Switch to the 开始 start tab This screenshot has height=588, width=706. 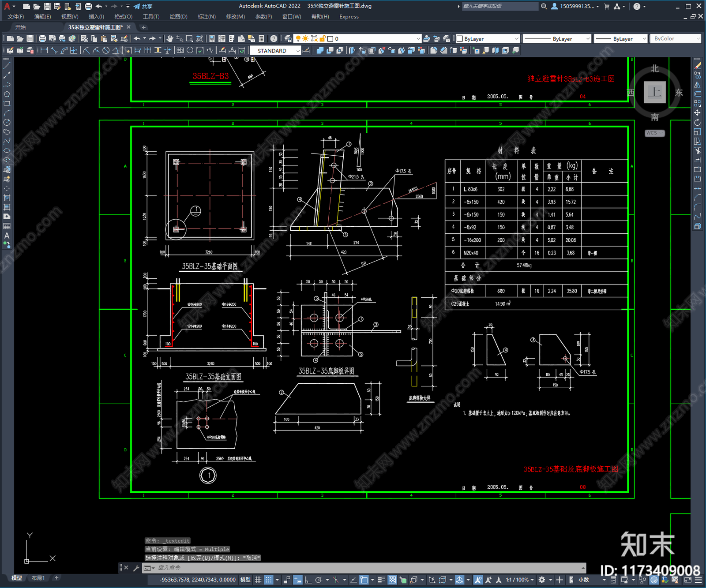click(x=21, y=27)
